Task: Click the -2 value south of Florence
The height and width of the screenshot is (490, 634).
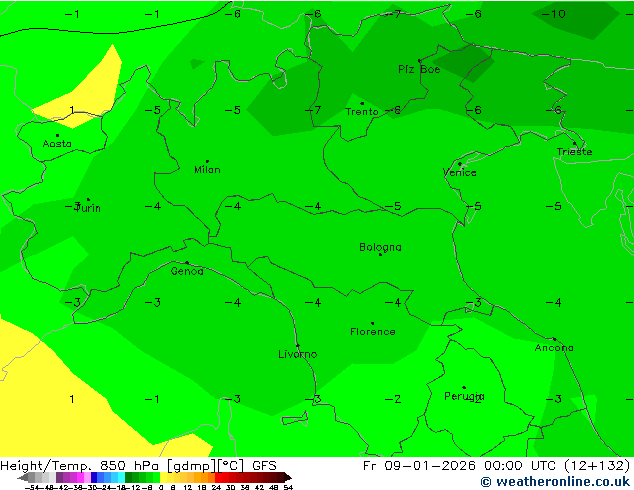Action: 393,399
